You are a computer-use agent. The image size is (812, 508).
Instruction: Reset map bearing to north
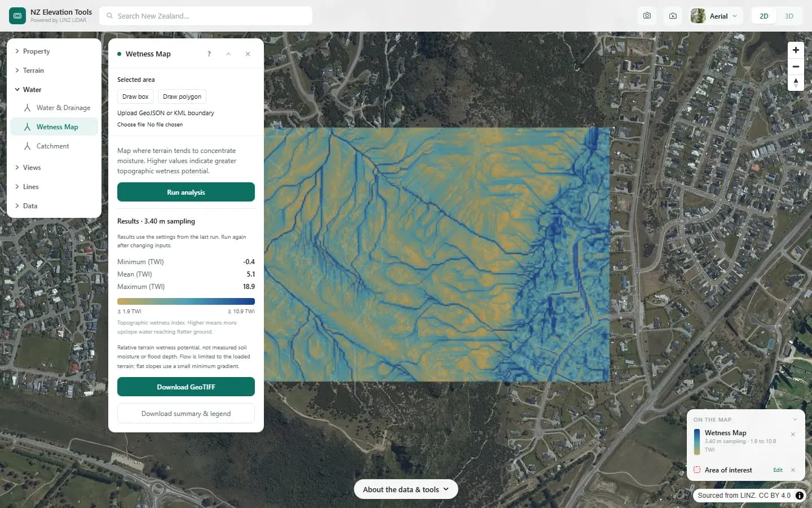point(796,83)
